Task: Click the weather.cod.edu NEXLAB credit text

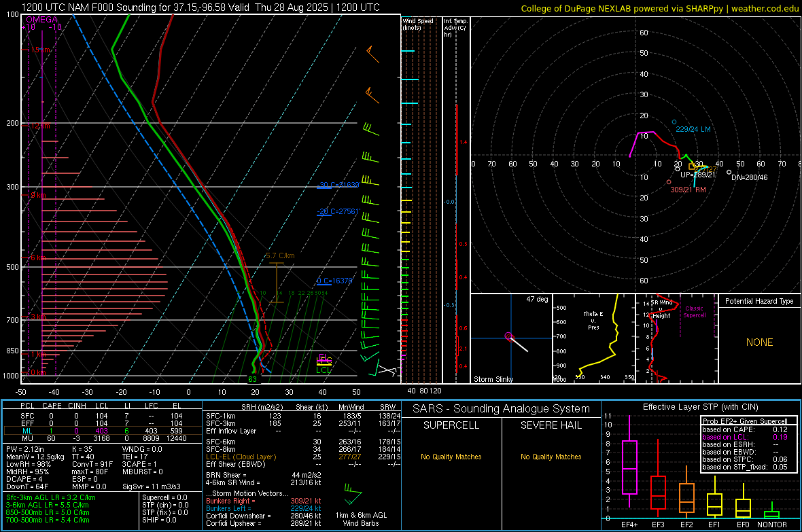Action: [x=660, y=8]
